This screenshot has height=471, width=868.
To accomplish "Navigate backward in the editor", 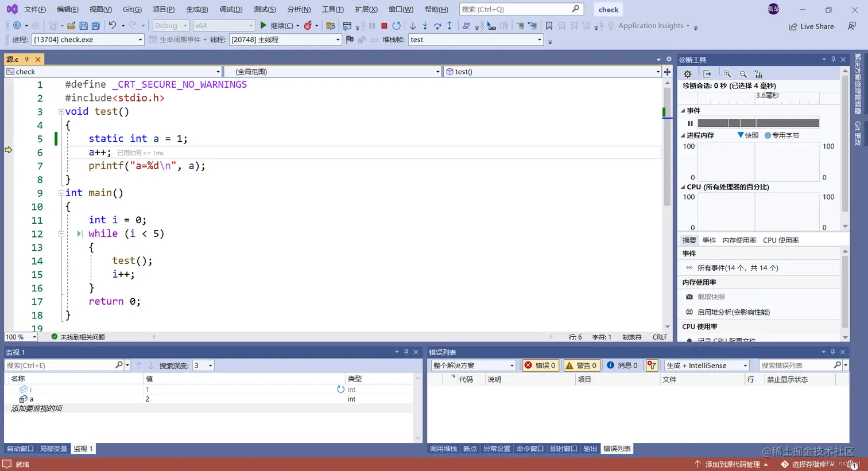I will (17, 25).
